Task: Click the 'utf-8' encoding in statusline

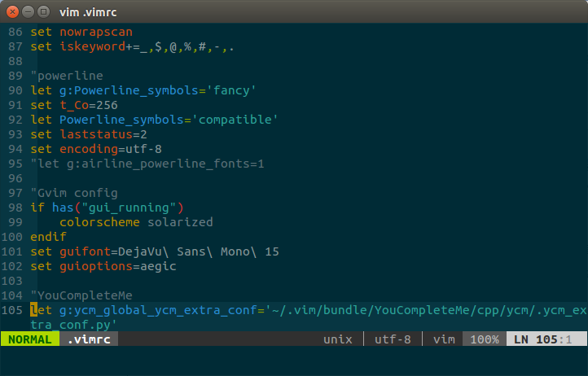Action: coord(393,339)
